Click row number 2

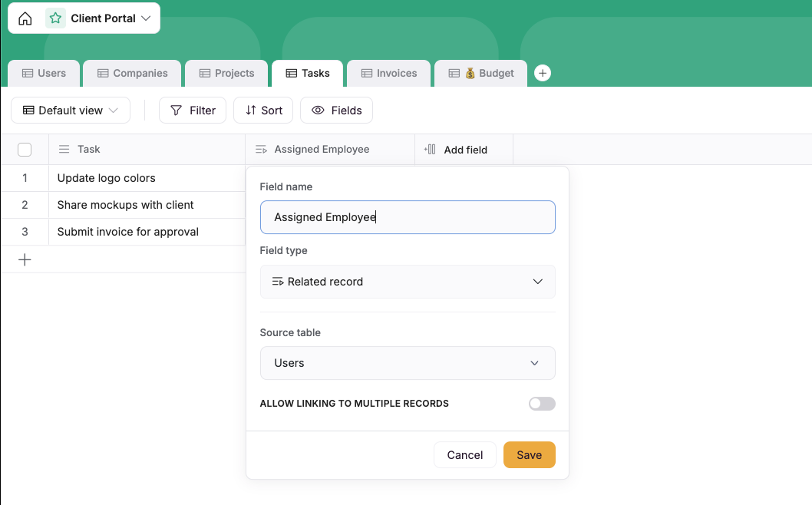[25, 205]
